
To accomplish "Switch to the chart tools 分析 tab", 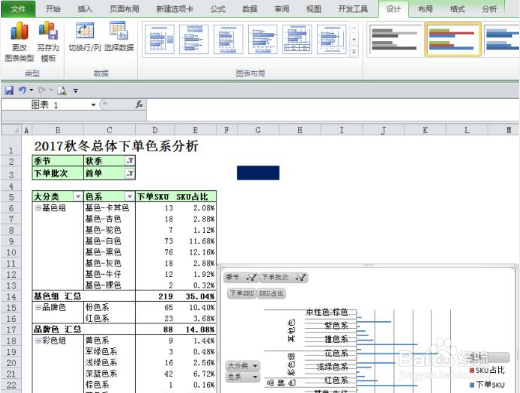I will (489, 9).
